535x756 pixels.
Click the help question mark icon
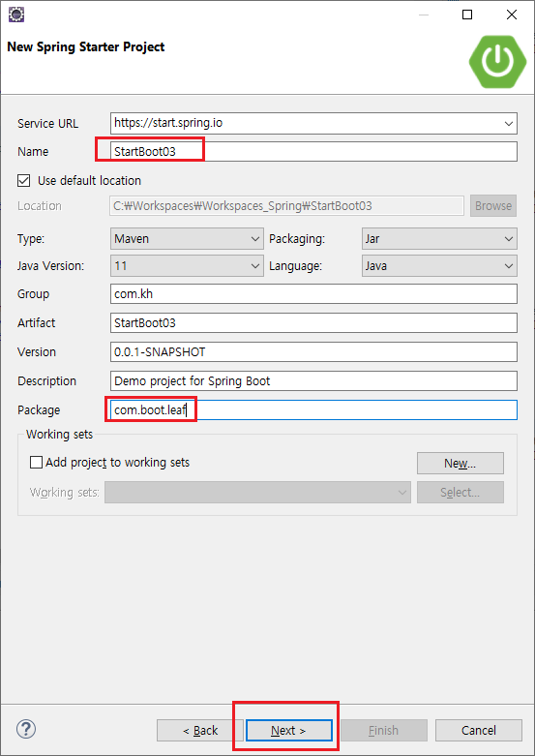26,729
